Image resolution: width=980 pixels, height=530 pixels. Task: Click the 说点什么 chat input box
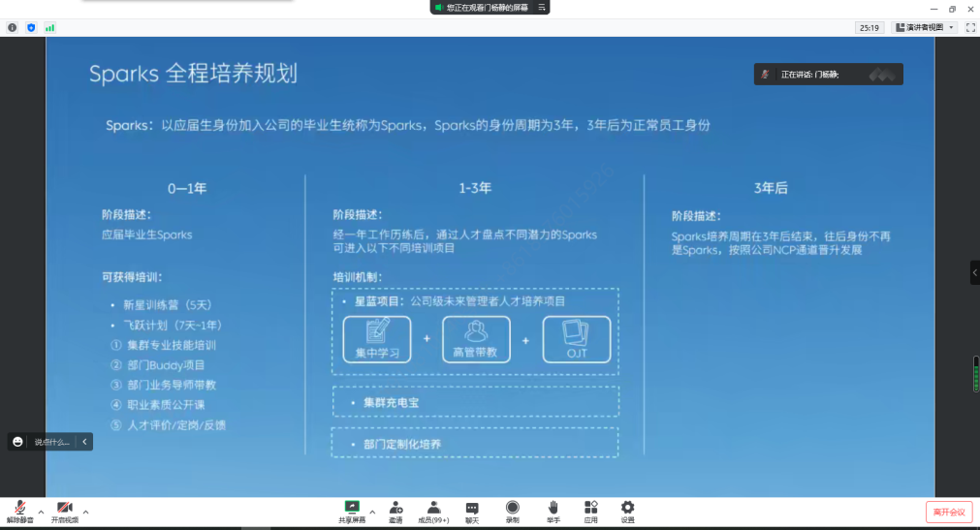click(50, 442)
